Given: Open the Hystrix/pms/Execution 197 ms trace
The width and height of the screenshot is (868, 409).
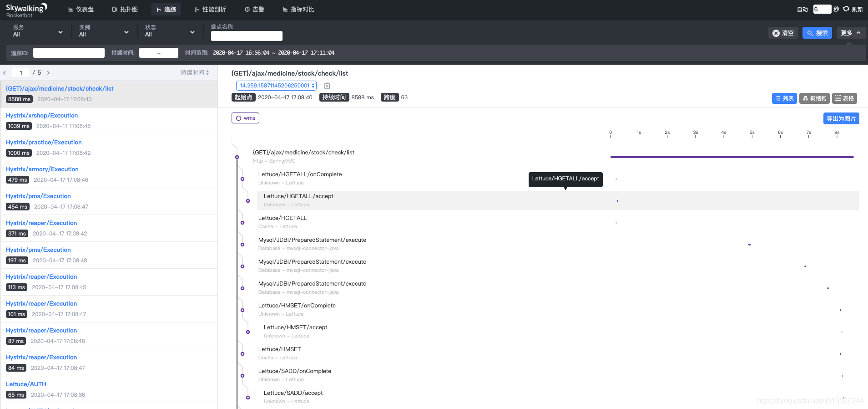Looking at the screenshot, I should coord(109,255).
